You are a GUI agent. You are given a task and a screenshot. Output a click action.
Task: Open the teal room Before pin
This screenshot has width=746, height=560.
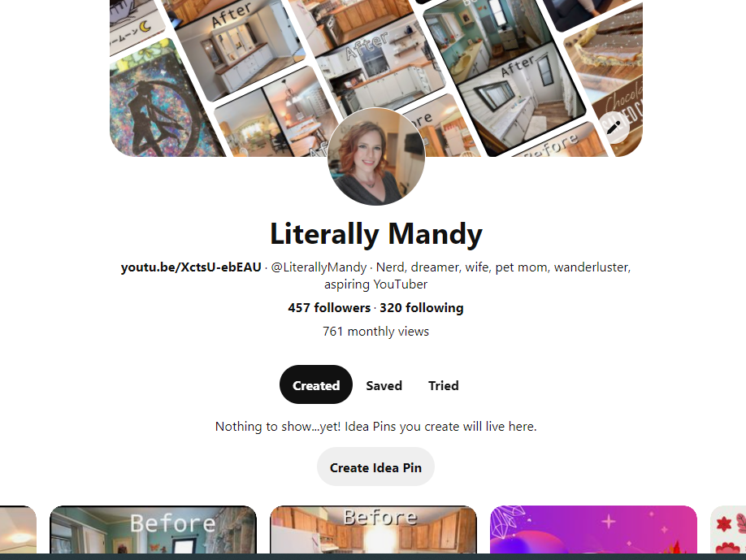[x=154, y=530]
